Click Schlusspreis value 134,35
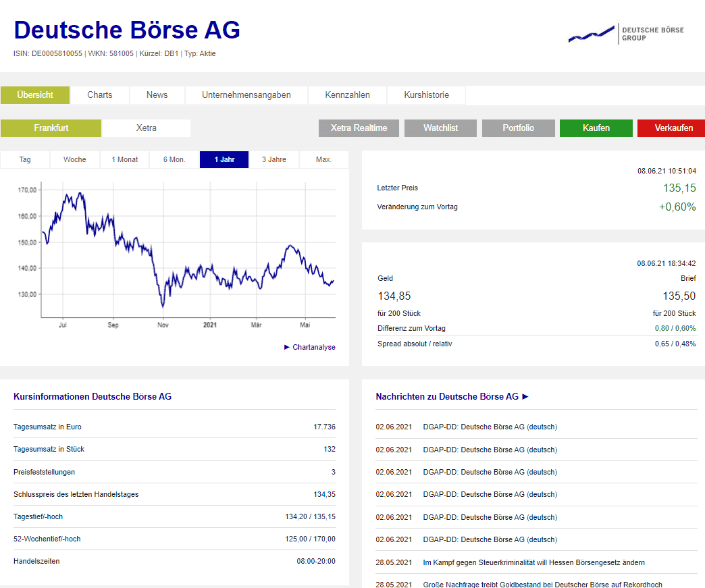This screenshot has height=588, width=705. click(324, 494)
